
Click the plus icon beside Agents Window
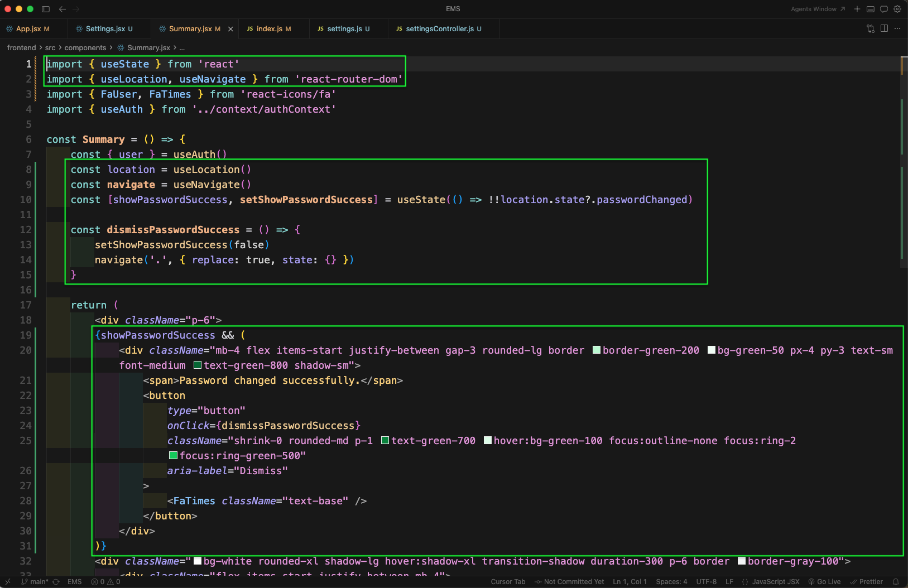tap(857, 9)
